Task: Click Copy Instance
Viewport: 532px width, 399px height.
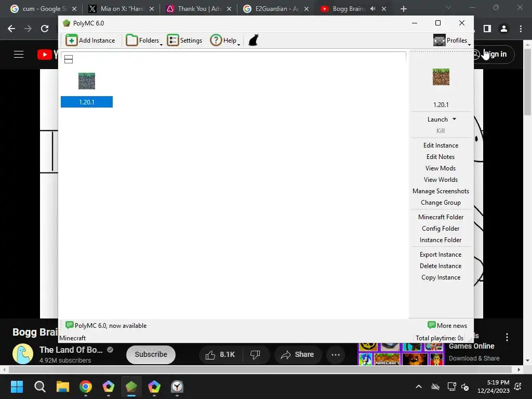Action: click(441, 277)
